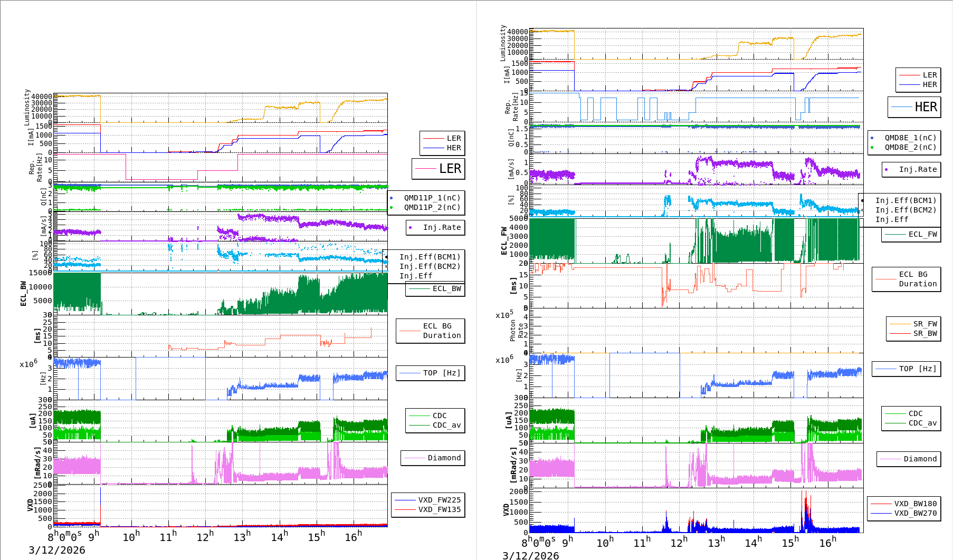Click the VXD_BW180 legend entry
The height and width of the screenshot is (560, 953).
pyautogui.click(x=915, y=504)
